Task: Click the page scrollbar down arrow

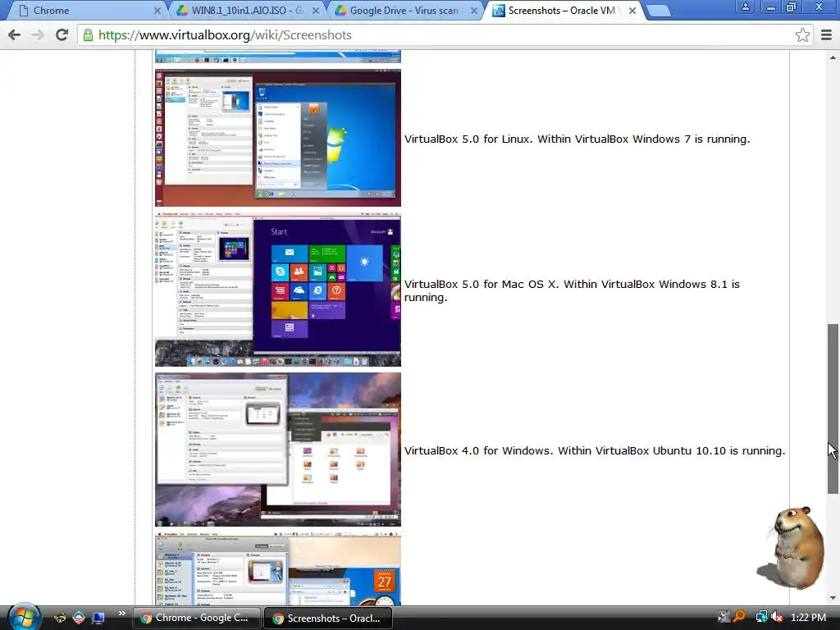Action: coord(833,598)
